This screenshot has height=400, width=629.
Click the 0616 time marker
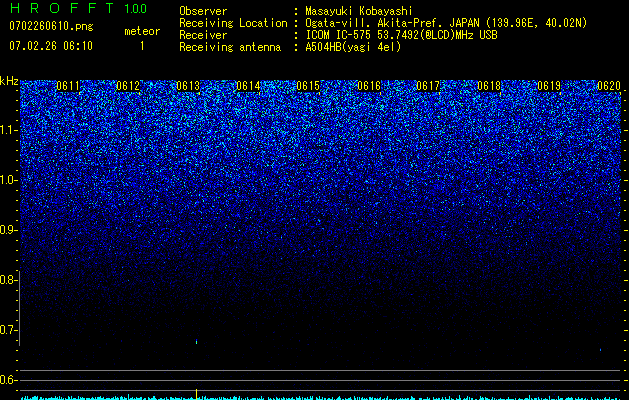pyautogui.click(x=369, y=86)
